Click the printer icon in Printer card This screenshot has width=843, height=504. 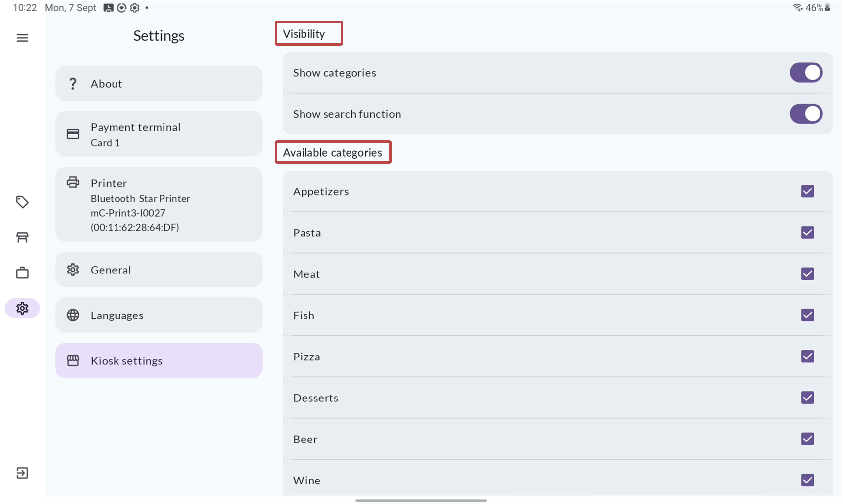pos(73,182)
